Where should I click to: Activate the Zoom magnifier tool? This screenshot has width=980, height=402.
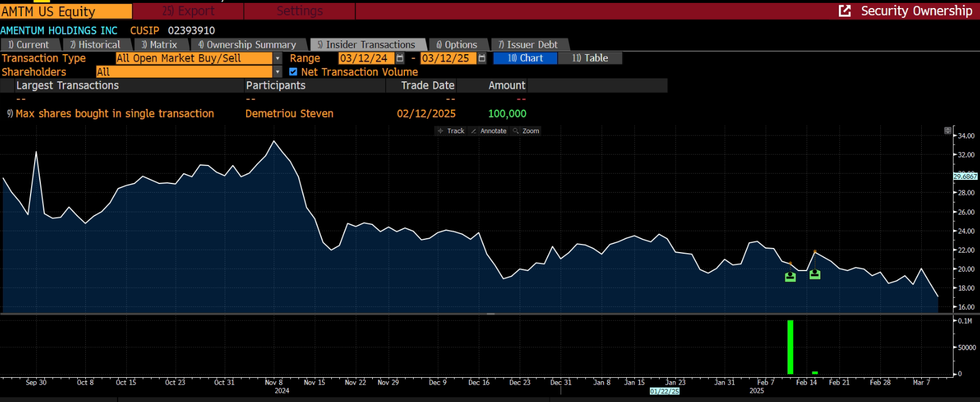click(x=526, y=131)
